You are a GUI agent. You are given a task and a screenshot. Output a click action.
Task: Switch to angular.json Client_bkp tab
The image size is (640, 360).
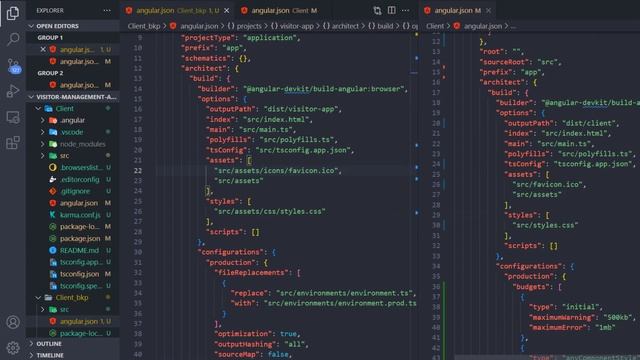(x=178, y=11)
